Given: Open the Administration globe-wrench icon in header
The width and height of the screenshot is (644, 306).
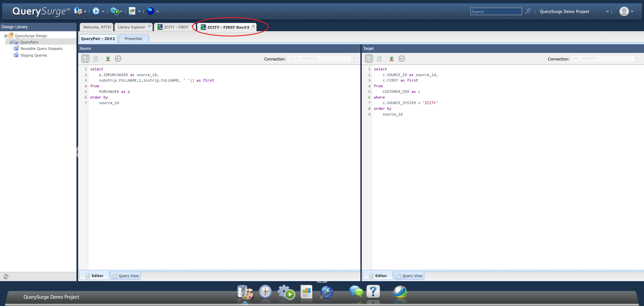Looking at the screenshot, I should [150, 11].
